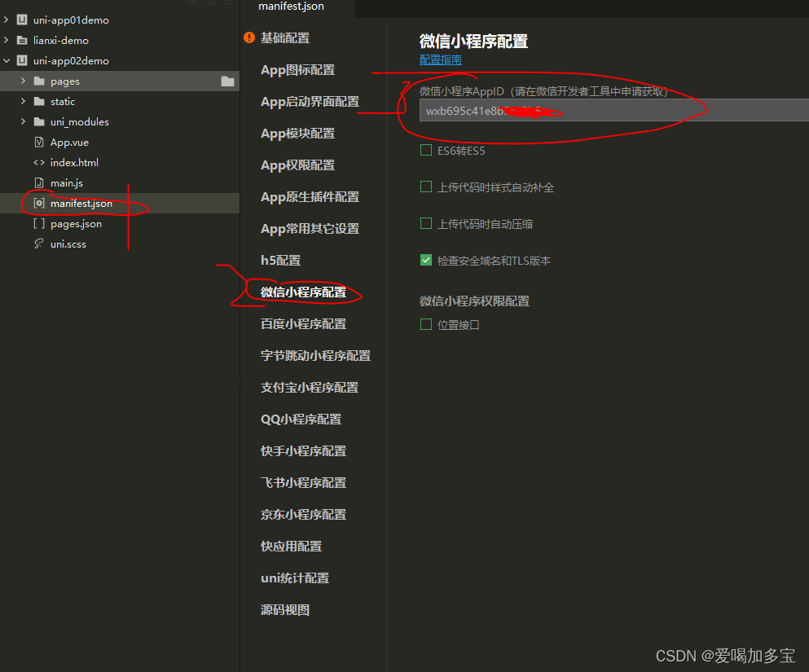Viewport: 809px width, 672px height.
Task: Enable the ES6转ES5 checkbox
Action: [x=426, y=150]
